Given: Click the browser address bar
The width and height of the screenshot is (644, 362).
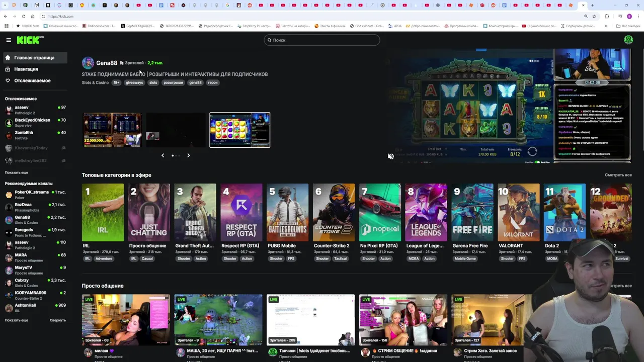Looking at the screenshot, I should pos(312,16).
